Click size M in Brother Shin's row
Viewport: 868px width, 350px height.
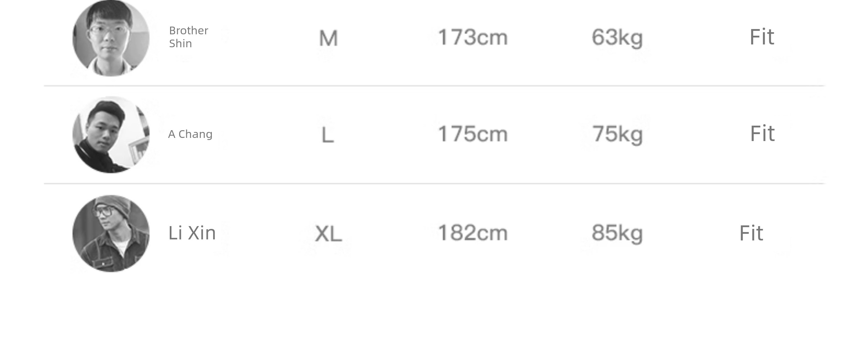tap(328, 38)
